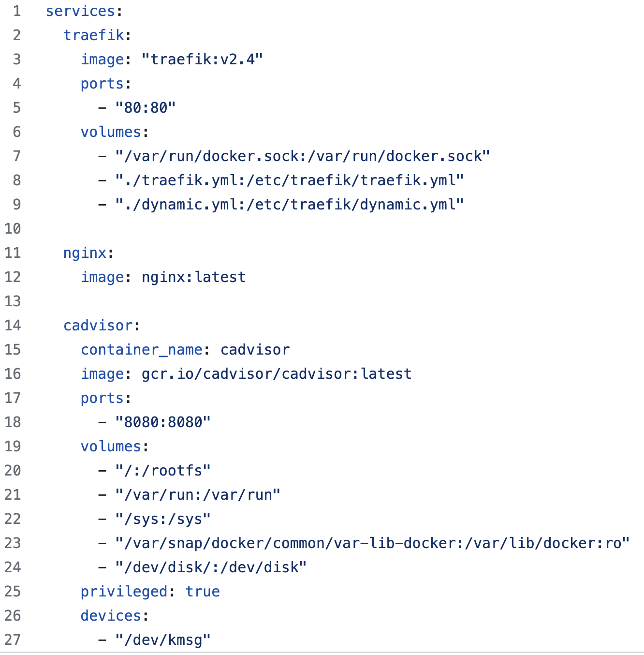This screenshot has width=644, height=655.
Task: Click the "container_name" key
Action: pyautogui.click(x=142, y=350)
